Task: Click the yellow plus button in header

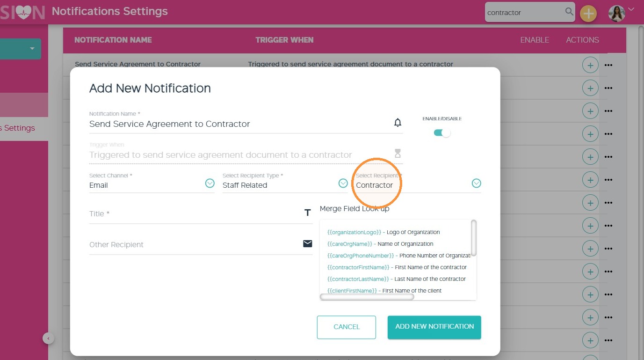Action: [588, 14]
